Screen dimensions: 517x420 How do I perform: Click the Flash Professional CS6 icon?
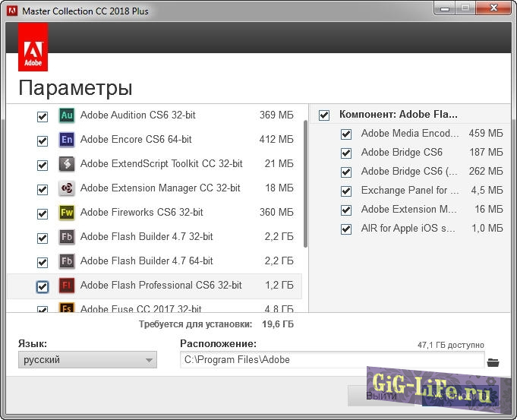[66, 286]
